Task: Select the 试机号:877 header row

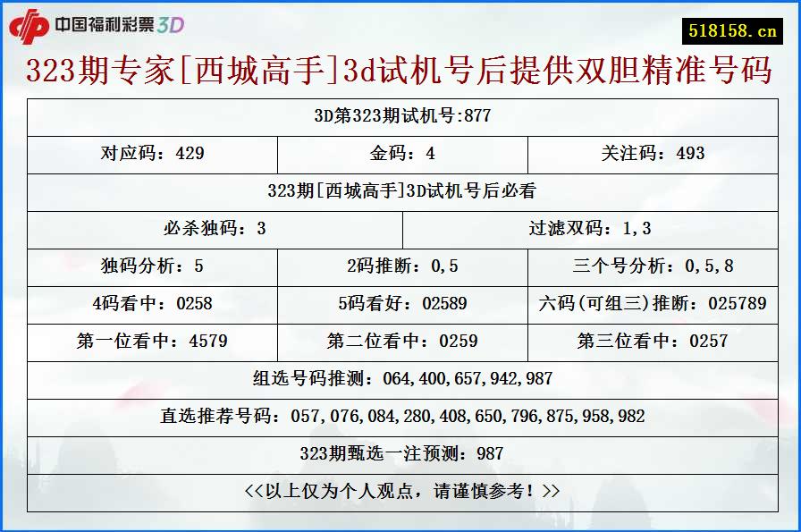Action: (x=400, y=114)
